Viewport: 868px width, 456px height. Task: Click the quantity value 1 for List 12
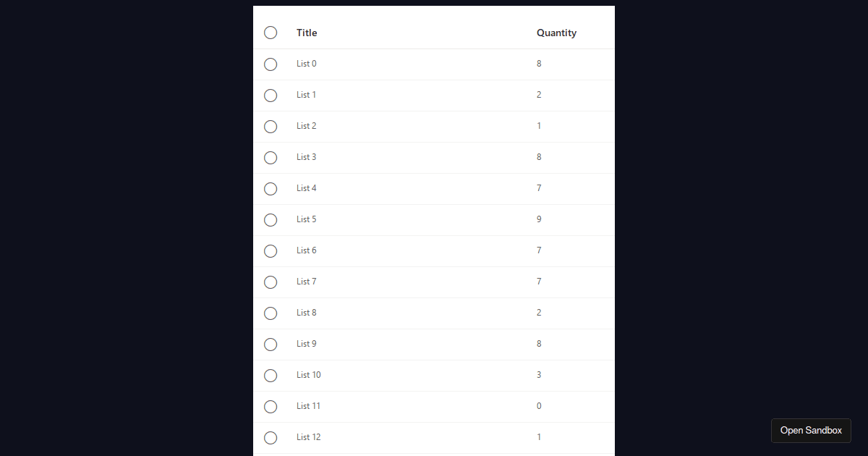point(539,437)
